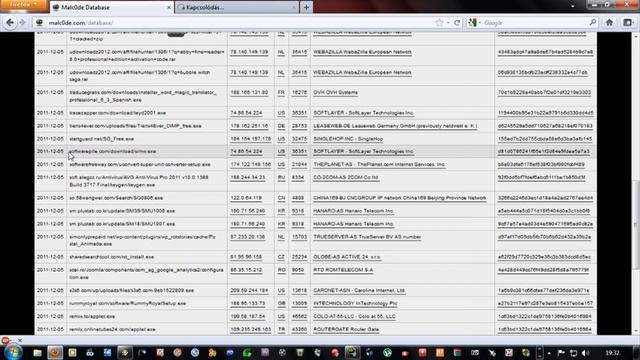Click the Google search input field

pyautogui.click(x=535, y=23)
